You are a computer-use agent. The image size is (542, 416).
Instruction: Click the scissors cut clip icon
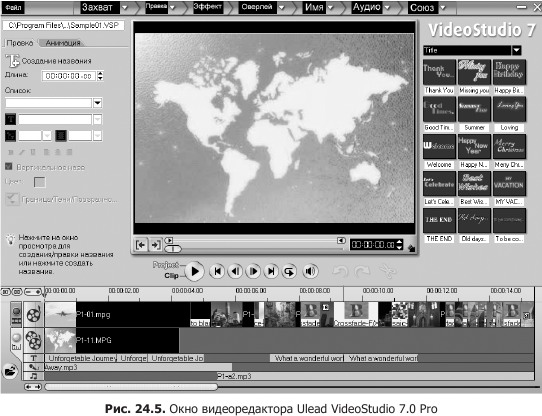pyautogui.click(x=387, y=271)
